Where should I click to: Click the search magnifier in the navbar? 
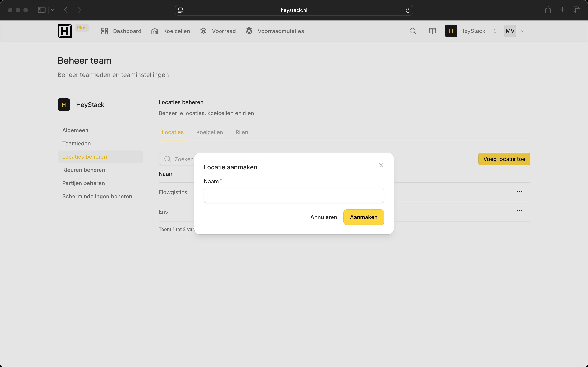pos(413,31)
